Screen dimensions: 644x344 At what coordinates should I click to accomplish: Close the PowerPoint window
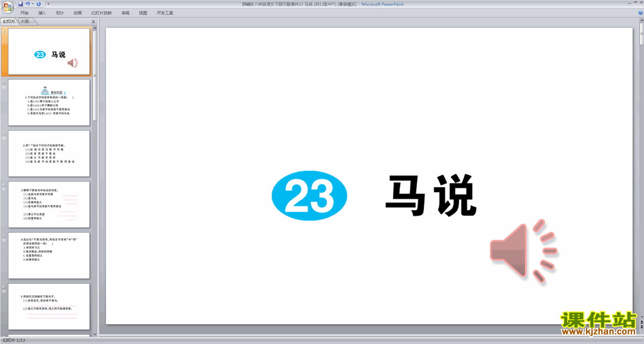(x=641, y=3)
